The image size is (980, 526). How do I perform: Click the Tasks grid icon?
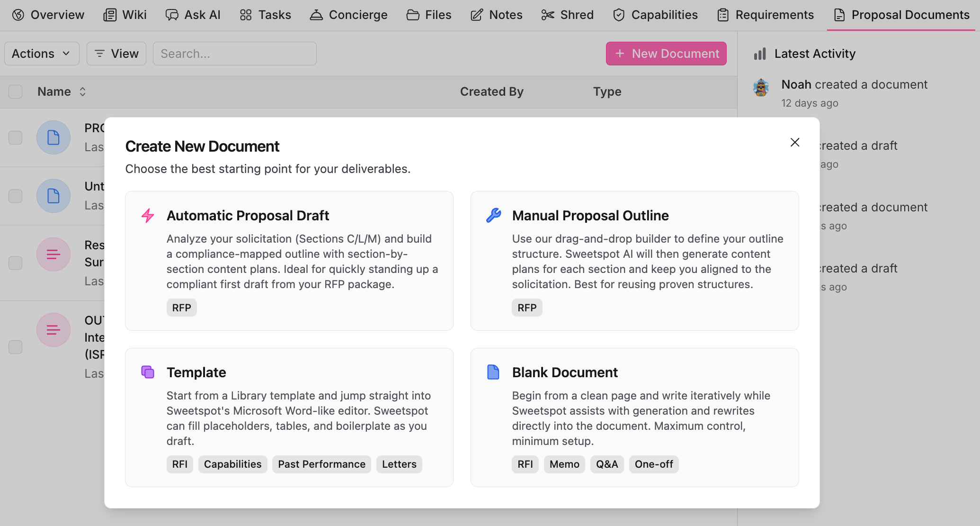point(246,15)
